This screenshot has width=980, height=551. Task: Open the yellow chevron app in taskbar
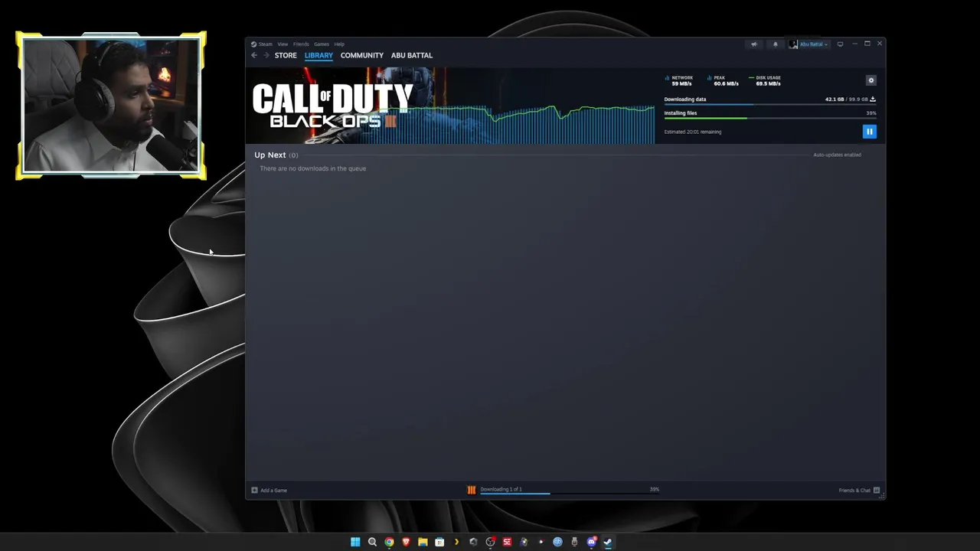[456, 542]
